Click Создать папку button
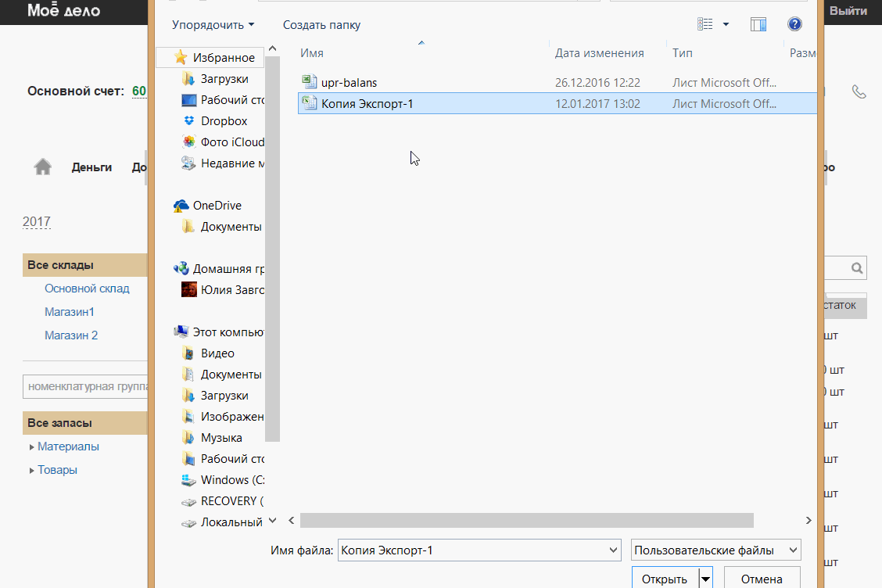This screenshot has width=882, height=588. click(321, 25)
